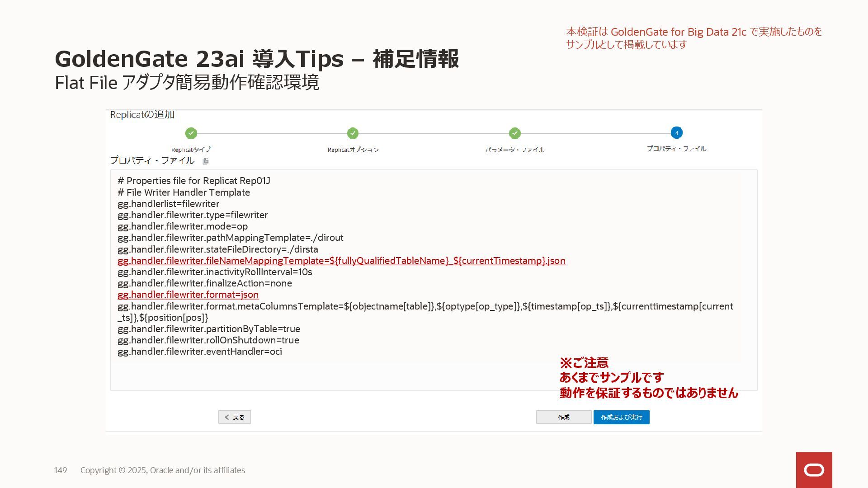Click the Replicatオプション step label
The height and width of the screenshot is (488, 868).
click(353, 150)
